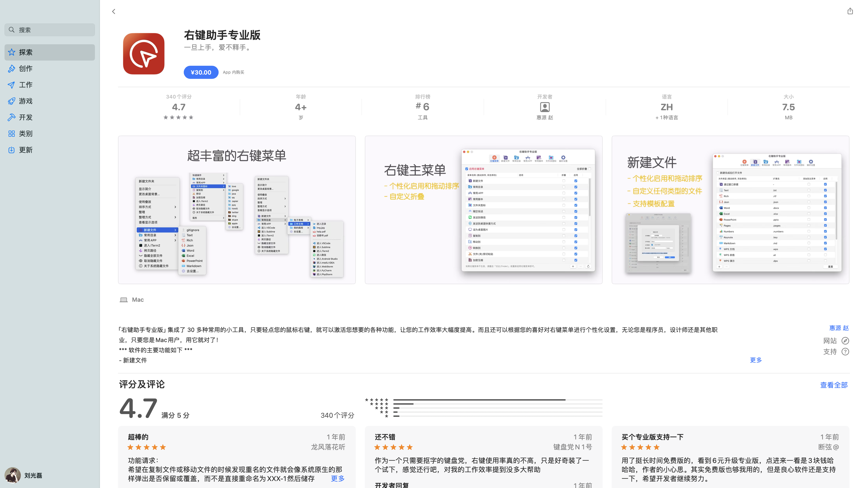This screenshot has width=868, height=488.
Task: Open the 还不错 review card
Action: click(x=484, y=457)
